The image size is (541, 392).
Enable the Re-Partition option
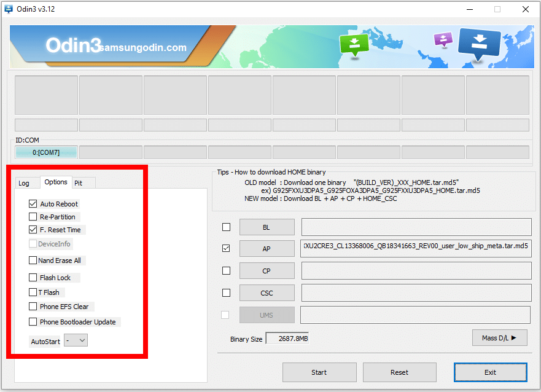33,217
